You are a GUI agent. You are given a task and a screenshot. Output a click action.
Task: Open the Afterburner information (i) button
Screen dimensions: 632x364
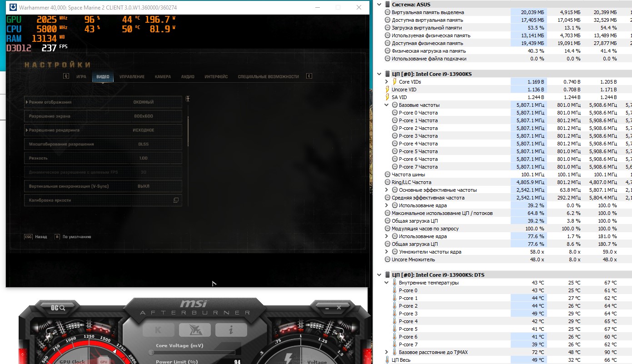[x=231, y=330]
